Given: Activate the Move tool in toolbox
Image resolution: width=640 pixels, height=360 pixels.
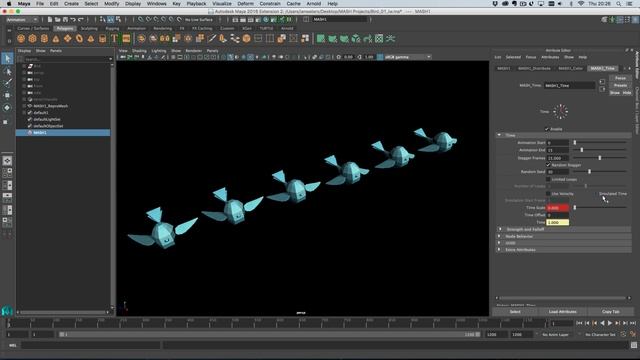Looking at the screenshot, I should coord(7,96).
